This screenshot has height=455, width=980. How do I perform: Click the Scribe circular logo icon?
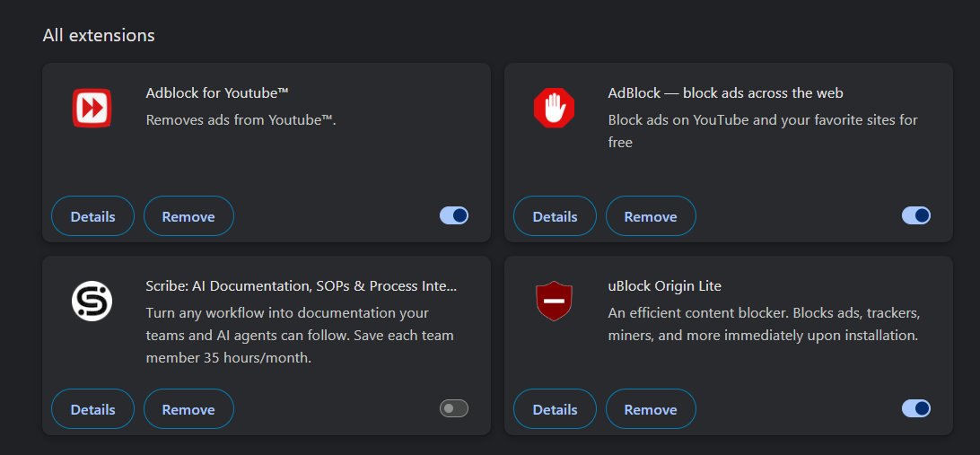click(92, 302)
